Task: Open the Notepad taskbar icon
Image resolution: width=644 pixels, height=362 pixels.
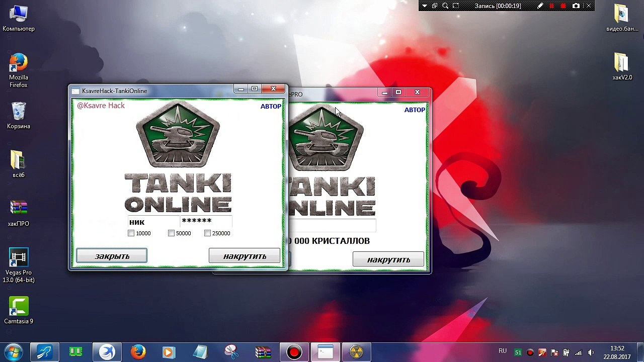Action: (x=200, y=352)
